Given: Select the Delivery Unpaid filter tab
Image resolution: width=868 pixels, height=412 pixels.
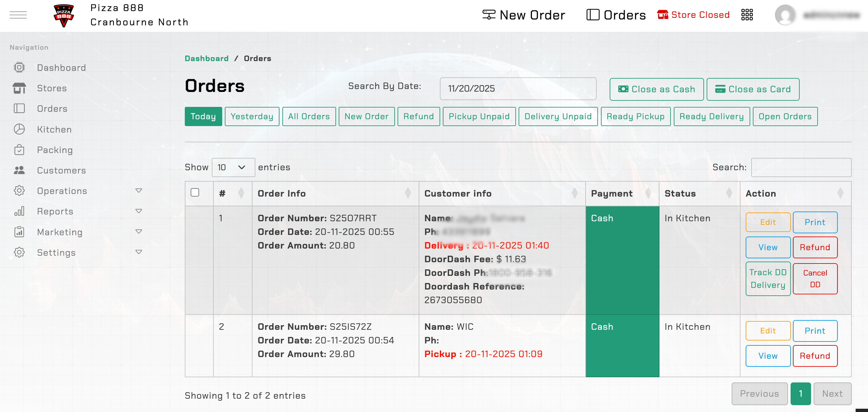Looking at the screenshot, I should [558, 116].
